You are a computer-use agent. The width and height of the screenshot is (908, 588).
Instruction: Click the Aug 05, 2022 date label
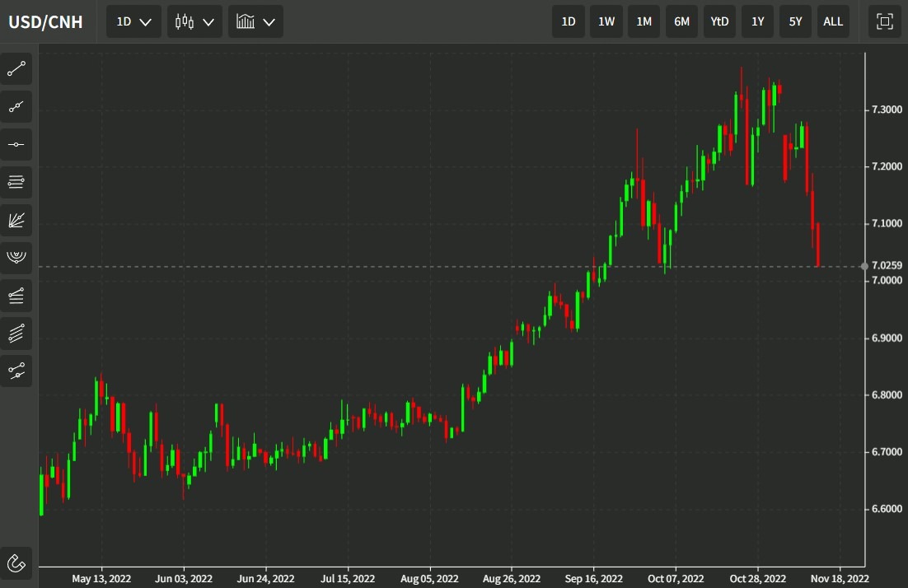(x=429, y=579)
